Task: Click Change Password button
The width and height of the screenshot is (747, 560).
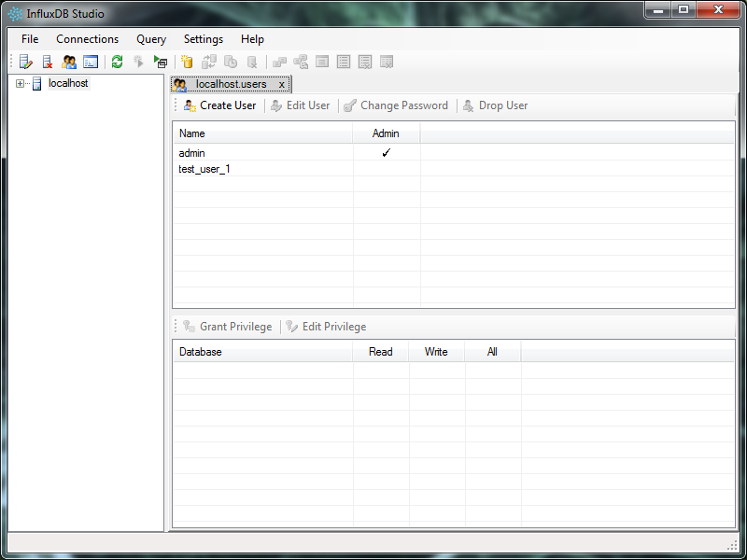Action: click(x=396, y=105)
